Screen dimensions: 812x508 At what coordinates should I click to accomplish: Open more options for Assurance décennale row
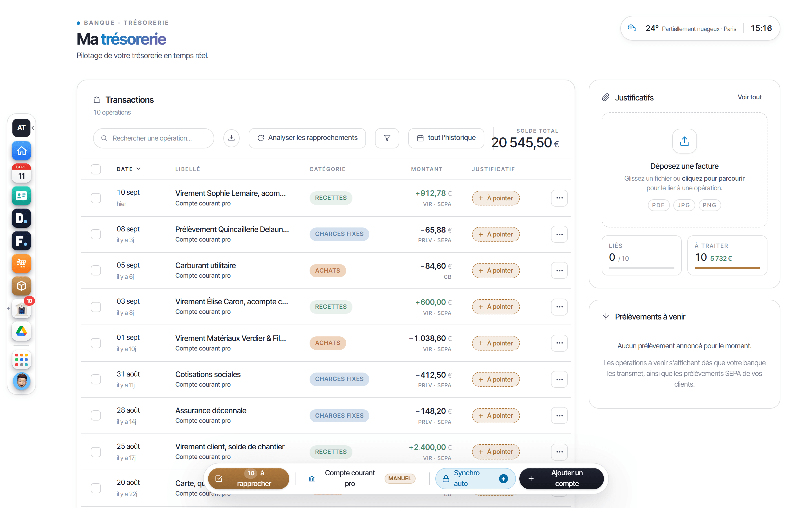pos(559,416)
